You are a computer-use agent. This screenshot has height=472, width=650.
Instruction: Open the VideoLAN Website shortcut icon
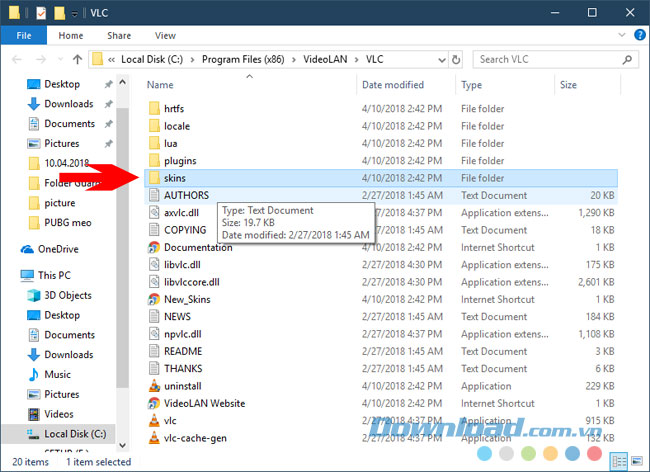point(153,403)
